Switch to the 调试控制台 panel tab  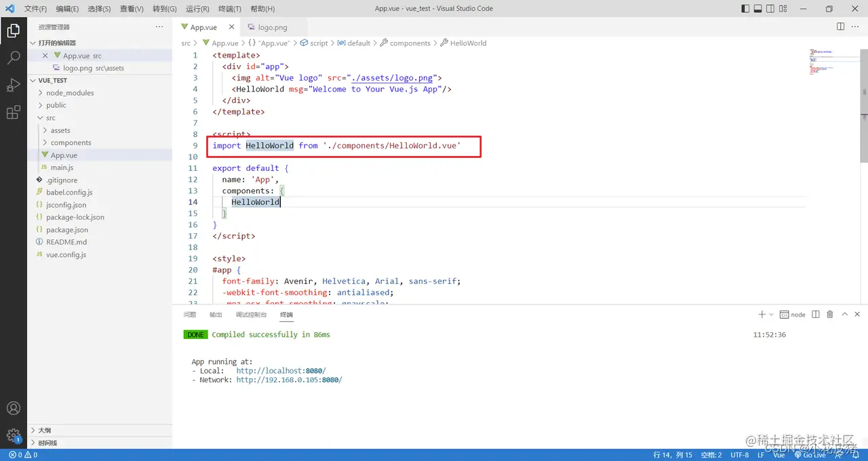pos(251,315)
